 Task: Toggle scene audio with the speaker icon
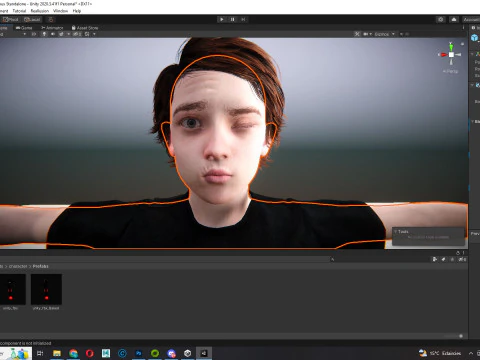53,34
